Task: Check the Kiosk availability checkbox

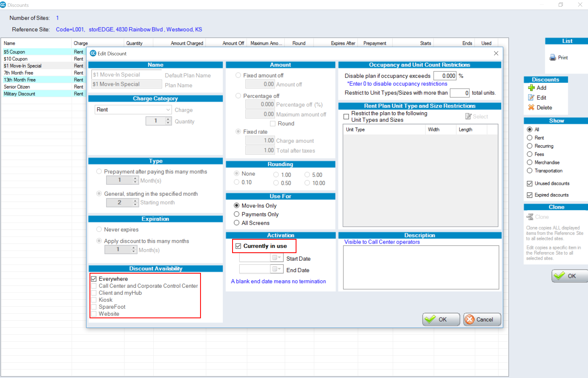Action: click(x=94, y=300)
